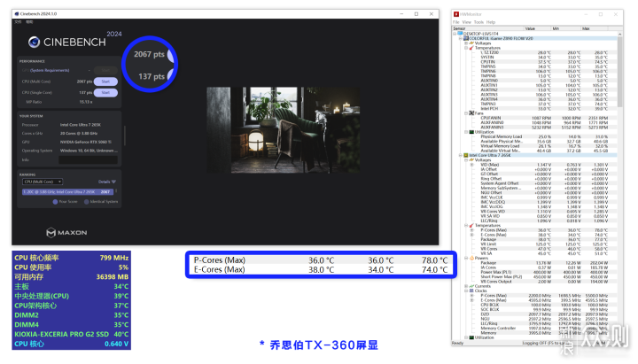Viewport: 638px width, 364px height.
Task: Expand the motherboard Voltages node
Action: [466, 43]
